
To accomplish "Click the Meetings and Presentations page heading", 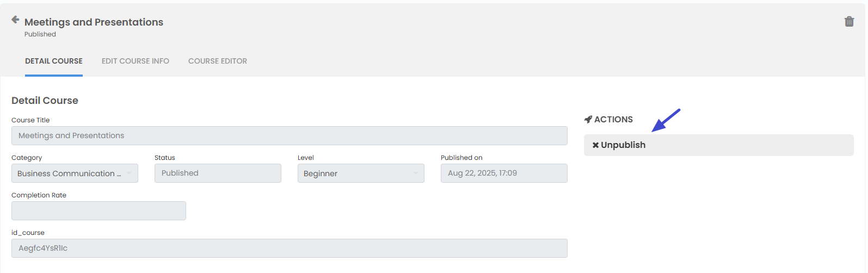I will pyautogui.click(x=94, y=22).
